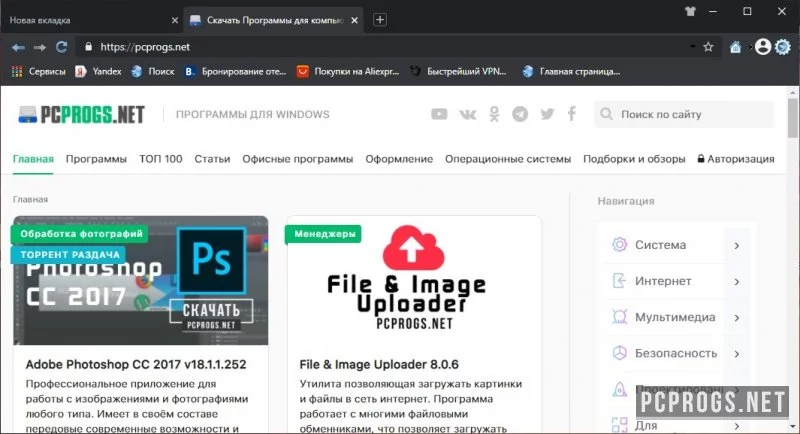Viewport: 800px width, 434px height.
Task: Open the Yandex bookmark
Action: point(98,71)
